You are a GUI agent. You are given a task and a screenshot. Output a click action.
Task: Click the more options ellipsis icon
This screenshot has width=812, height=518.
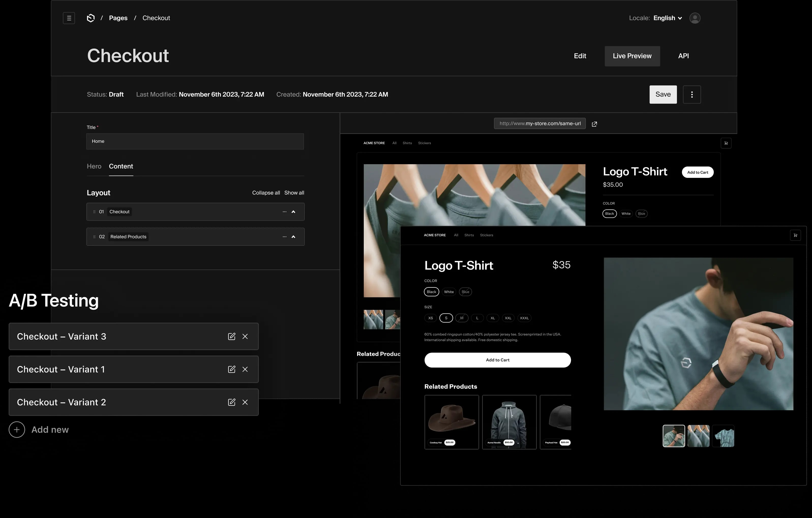pyautogui.click(x=692, y=94)
